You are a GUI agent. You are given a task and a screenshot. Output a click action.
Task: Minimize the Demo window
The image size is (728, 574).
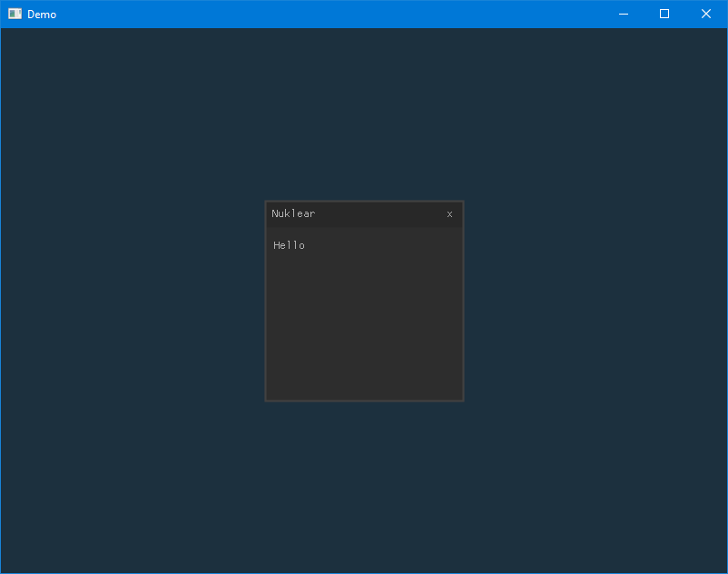624,14
